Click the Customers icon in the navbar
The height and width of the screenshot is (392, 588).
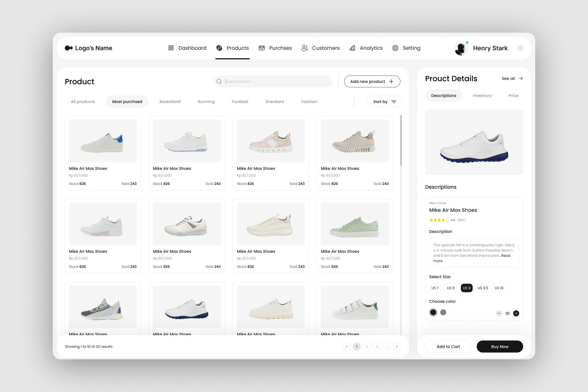tap(304, 48)
